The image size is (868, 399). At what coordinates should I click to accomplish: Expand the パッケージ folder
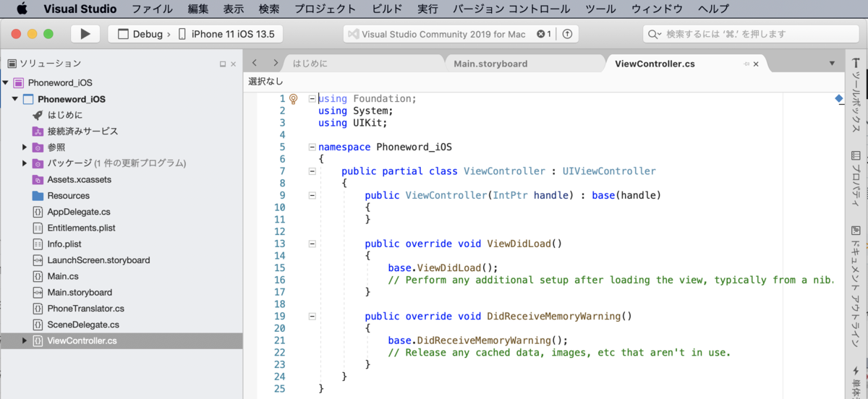[x=25, y=163]
